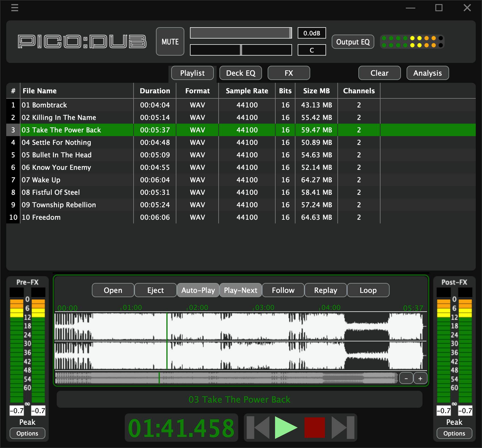Zoom out of the waveform with the minus button

point(406,378)
